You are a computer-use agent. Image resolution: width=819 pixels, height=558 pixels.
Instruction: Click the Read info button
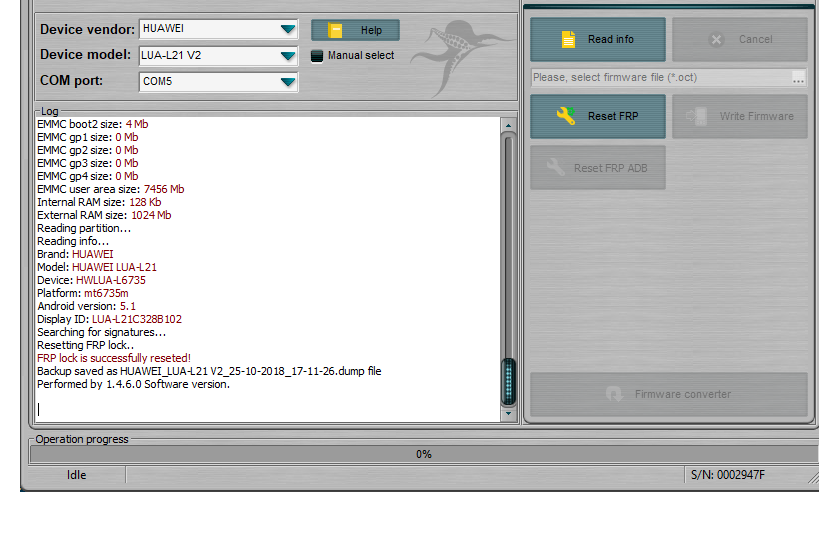[598, 39]
